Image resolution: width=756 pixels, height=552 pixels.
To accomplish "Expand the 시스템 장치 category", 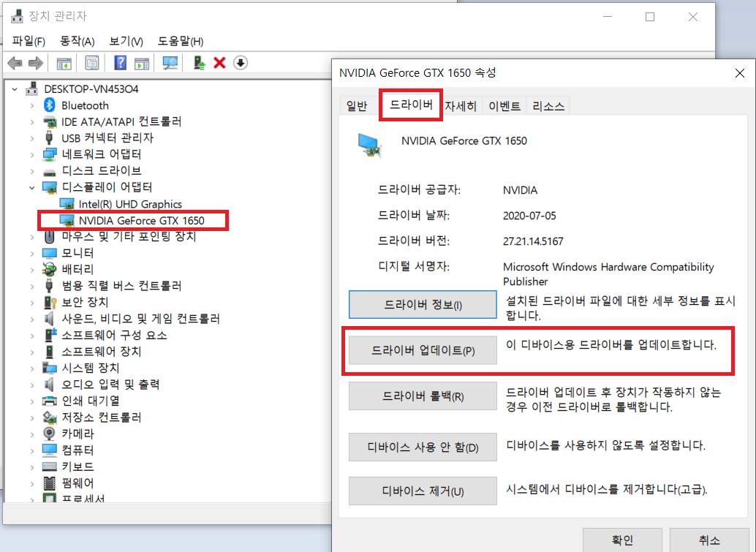I will [32, 368].
